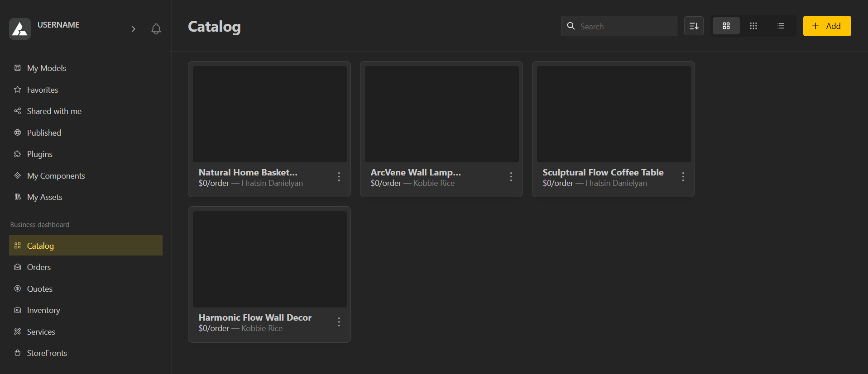
Task: Open options menu for Natural Home Basket
Action: click(339, 177)
